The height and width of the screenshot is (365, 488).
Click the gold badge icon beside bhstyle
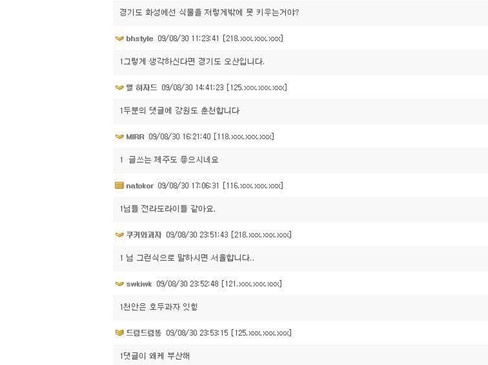click(119, 39)
